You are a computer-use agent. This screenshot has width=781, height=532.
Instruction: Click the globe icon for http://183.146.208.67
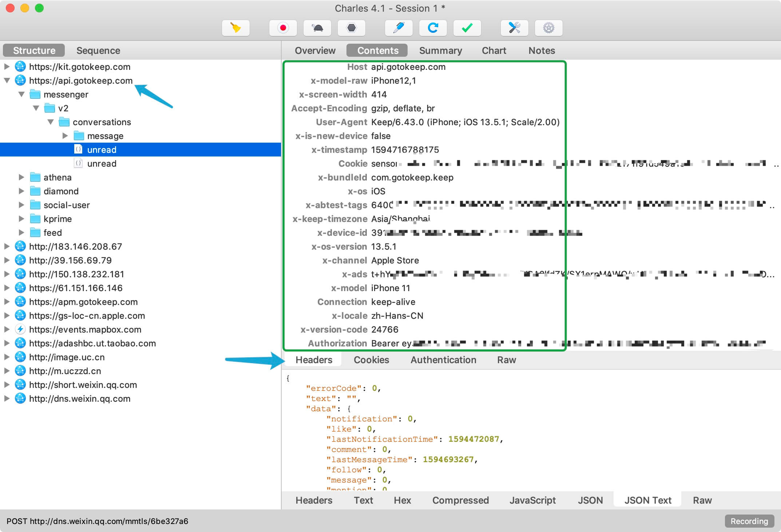(20, 246)
